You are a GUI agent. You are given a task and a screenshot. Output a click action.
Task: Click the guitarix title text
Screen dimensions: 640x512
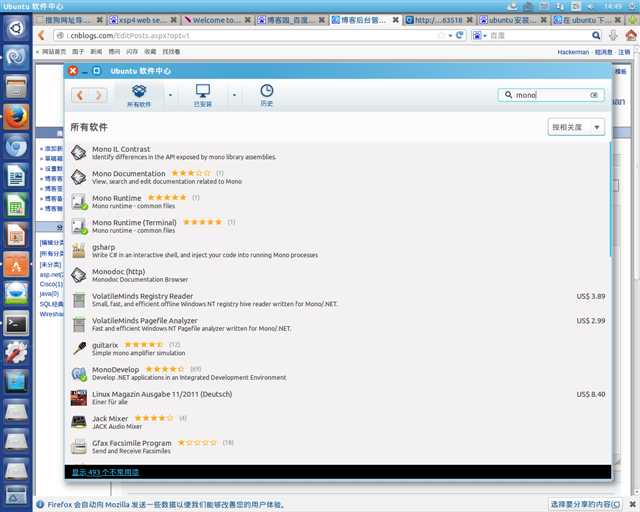tap(105, 345)
